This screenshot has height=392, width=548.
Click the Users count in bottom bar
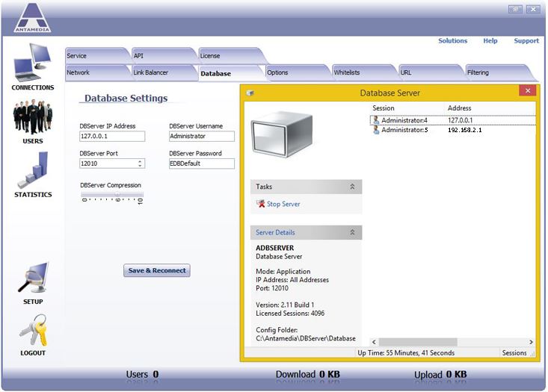[142, 375]
